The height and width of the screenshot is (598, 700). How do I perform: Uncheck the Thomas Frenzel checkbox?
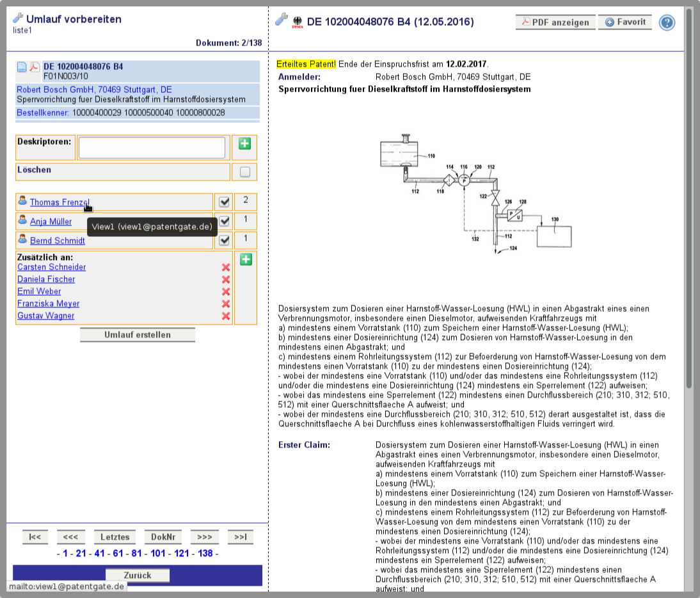point(224,202)
